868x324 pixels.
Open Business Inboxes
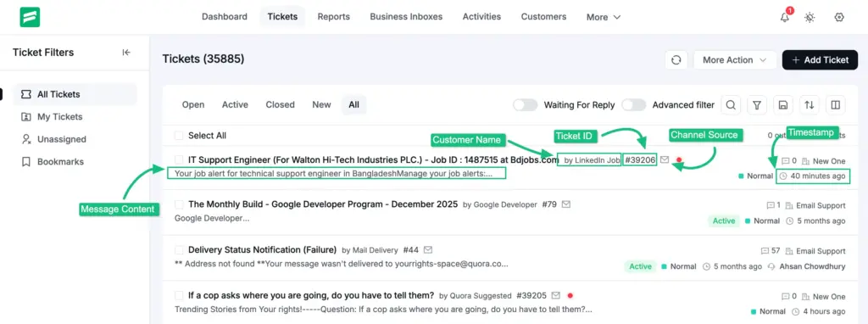tap(406, 17)
